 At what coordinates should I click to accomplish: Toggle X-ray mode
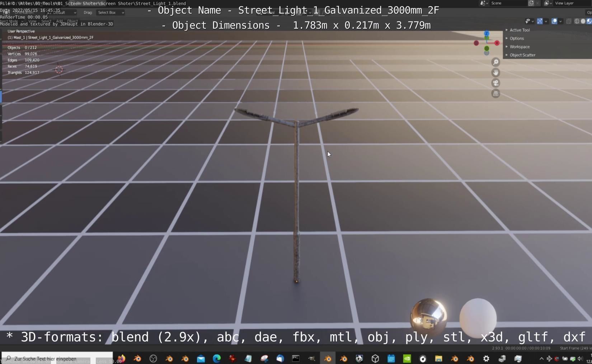[x=569, y=22]
